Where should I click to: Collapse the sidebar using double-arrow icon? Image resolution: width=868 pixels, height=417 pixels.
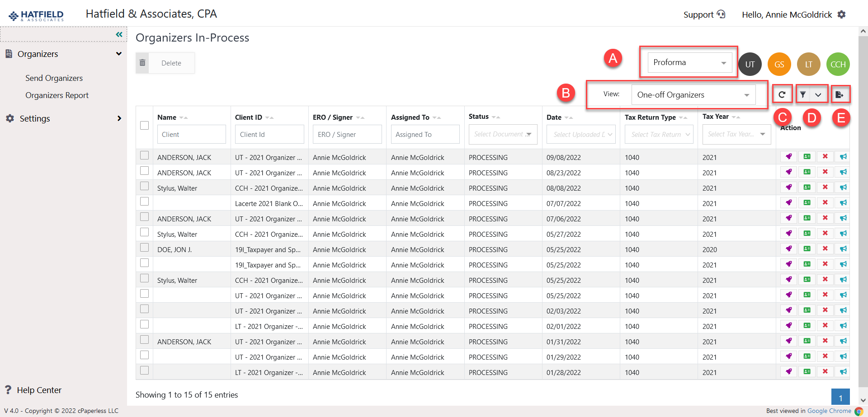(x=119, y=34)
